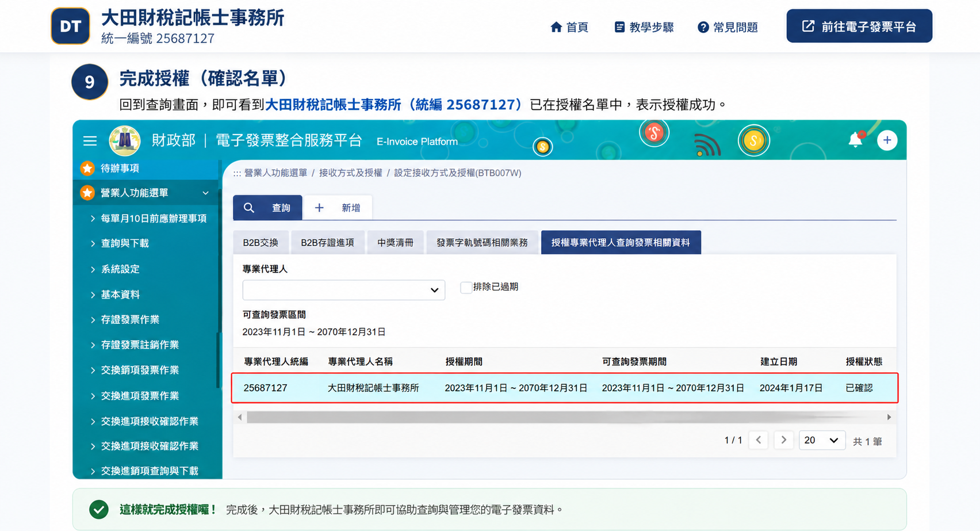Open the 專業代理人 dropdown

(x=343, y=290)
